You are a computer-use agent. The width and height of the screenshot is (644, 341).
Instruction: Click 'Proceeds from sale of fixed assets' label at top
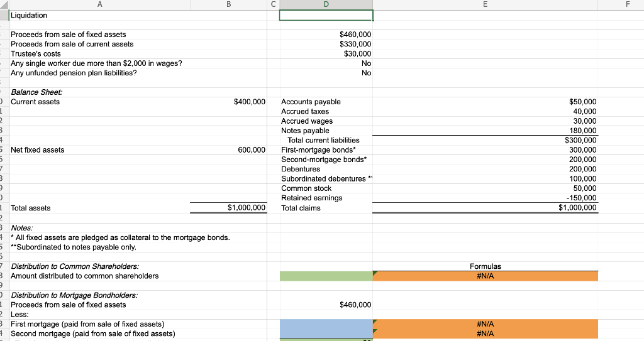click(68, 35)
